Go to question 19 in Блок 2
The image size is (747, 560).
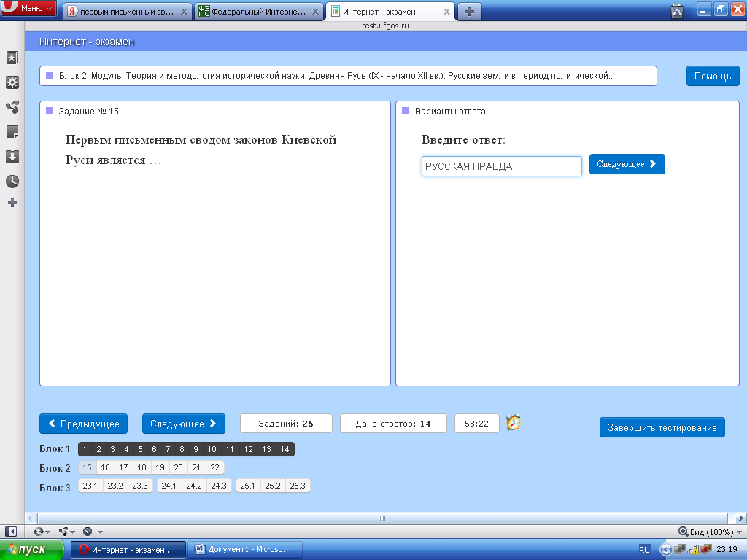pos(160,467)
